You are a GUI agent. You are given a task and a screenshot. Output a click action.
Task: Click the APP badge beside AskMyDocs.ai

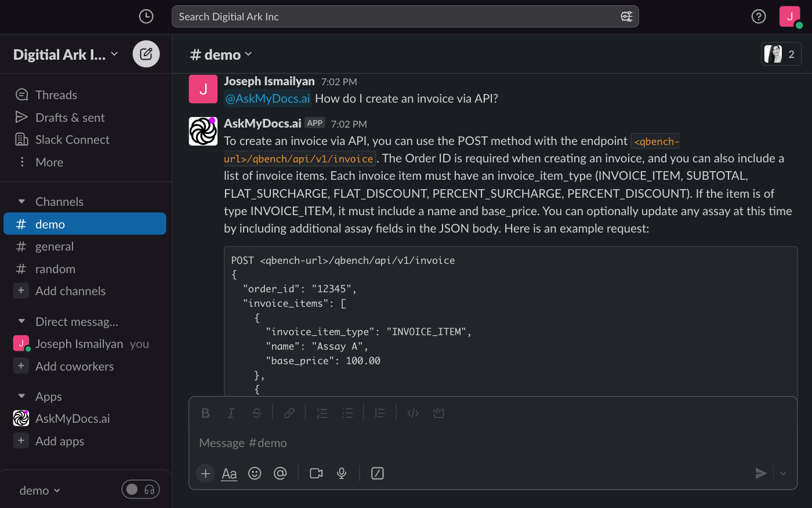[315, 123]
